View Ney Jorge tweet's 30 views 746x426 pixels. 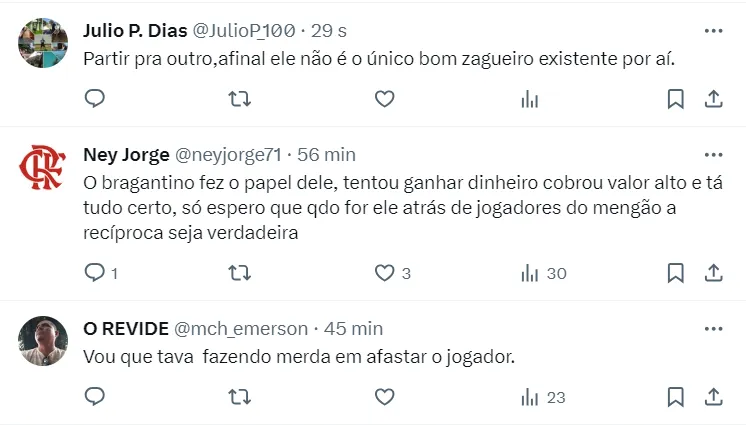pos(544,273)
